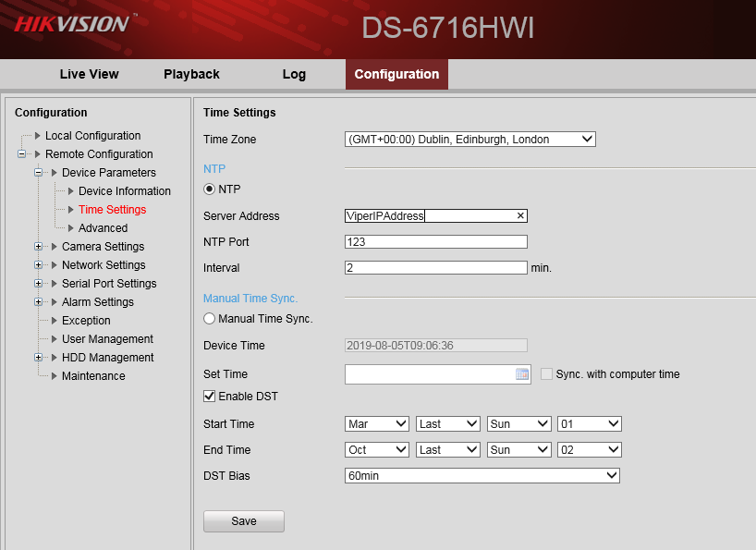756x550 pixels.
Task: Click arrow icon beside Exception
Action: (x=54, y=320)
